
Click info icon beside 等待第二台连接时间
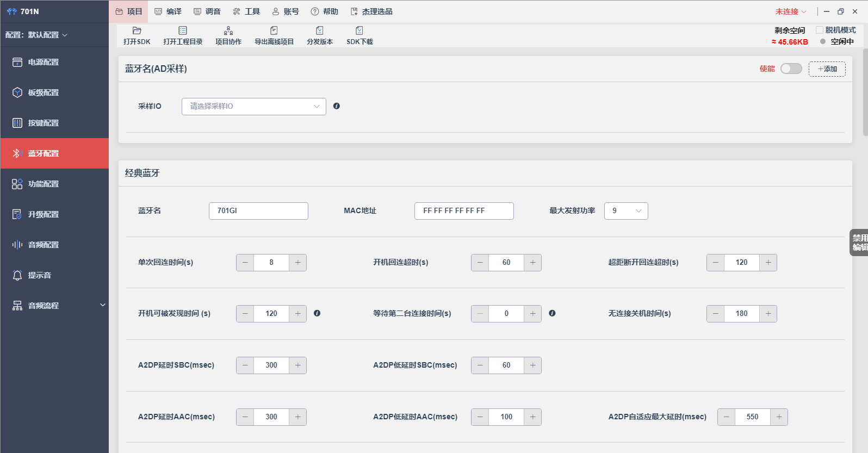pyautogui.click(x=552, y=313)
